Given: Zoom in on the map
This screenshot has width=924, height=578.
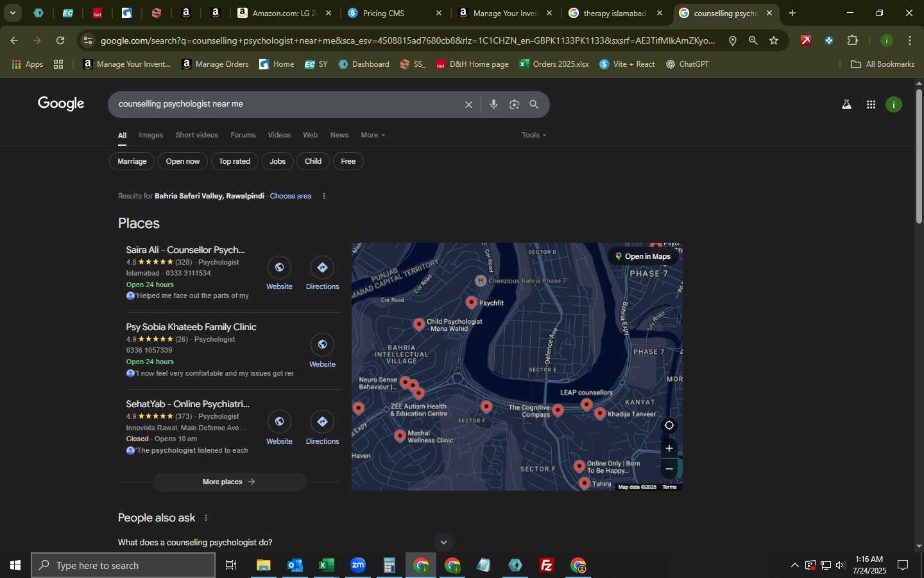Looking at the screenshot, I should click(x=669, y=448).
